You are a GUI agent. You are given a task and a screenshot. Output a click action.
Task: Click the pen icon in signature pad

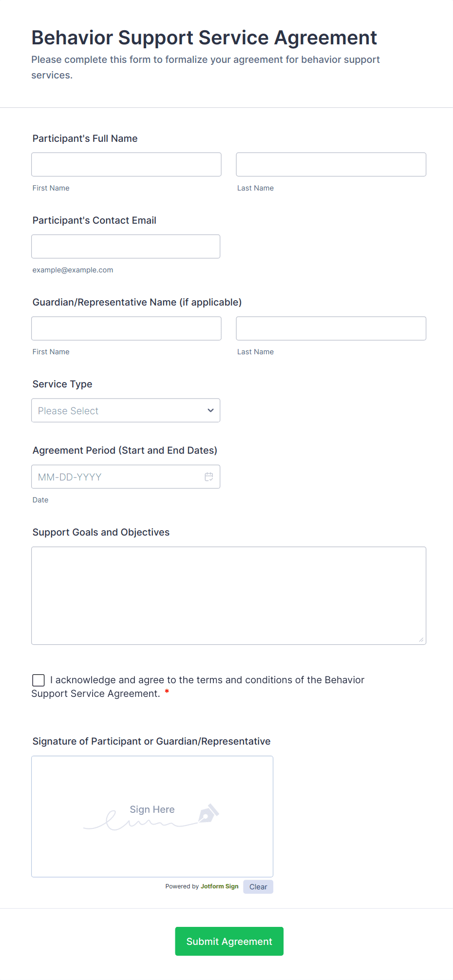208,813
